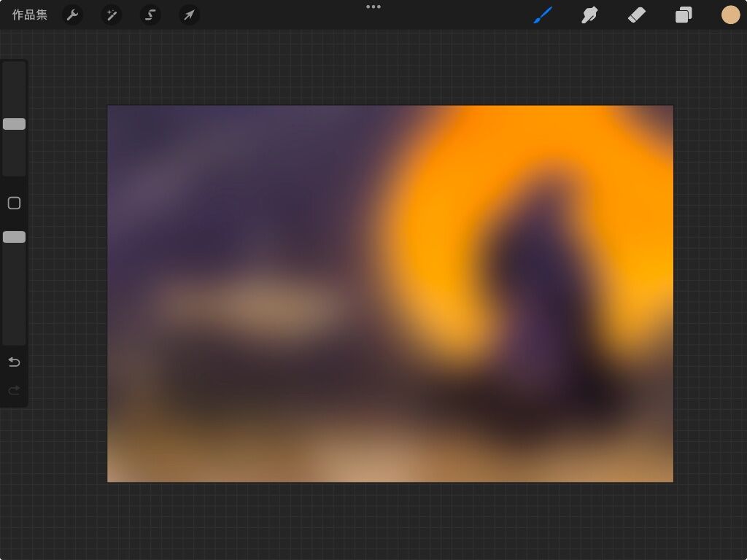Screen dimensions: 747x560
Task: Return to the 作品集 gallery
Action: tap(29, 15)
